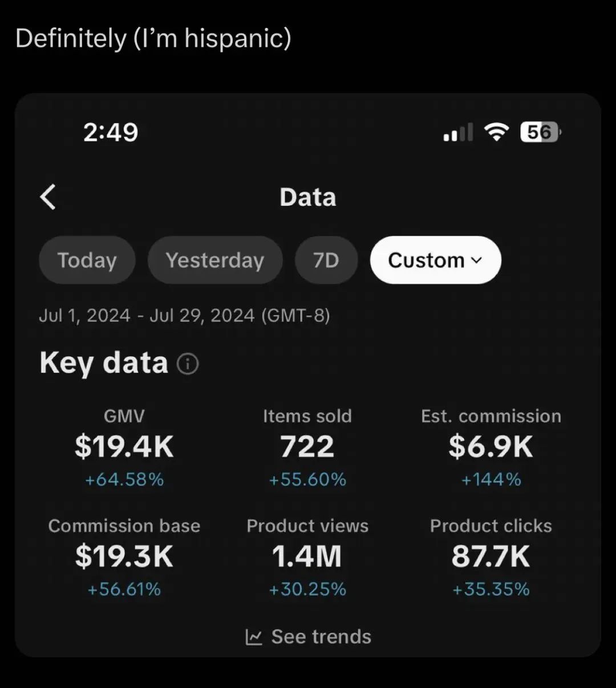Viewport: 616px width, 688px height.
Task: Tap the Jul 1 - Jul 29 date range text
Action: click(x=184, y=316)
